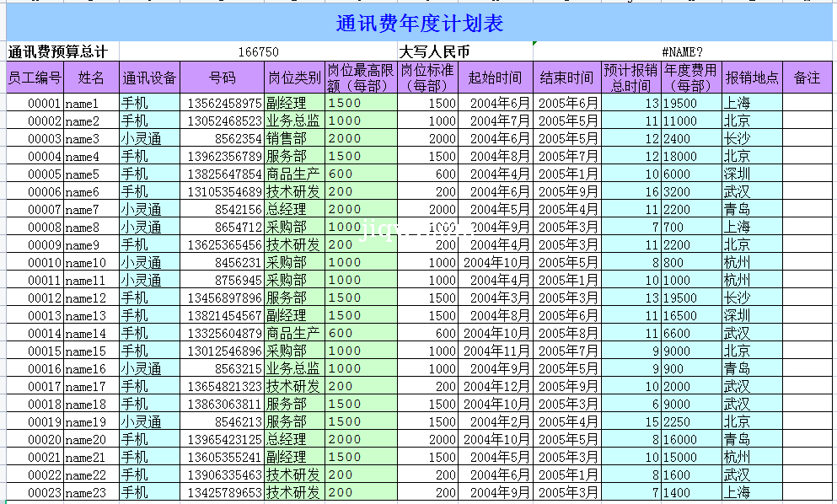Select the 通讯费预算总计 label cell
This screenshot has width=837, height=504.
pyautogui.click(x=62, y=51)
